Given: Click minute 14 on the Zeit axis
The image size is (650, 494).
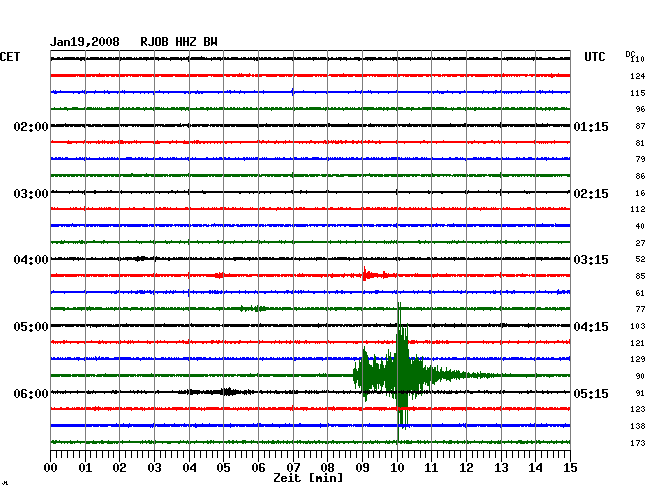Looking at the screenshot, I should pyautogui.click(x=536, y=467).
